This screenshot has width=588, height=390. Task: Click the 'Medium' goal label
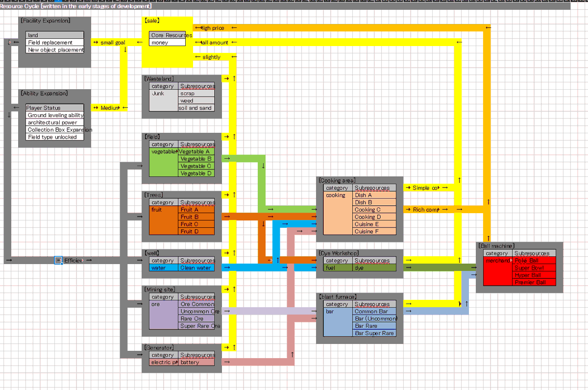click(110, 108)
